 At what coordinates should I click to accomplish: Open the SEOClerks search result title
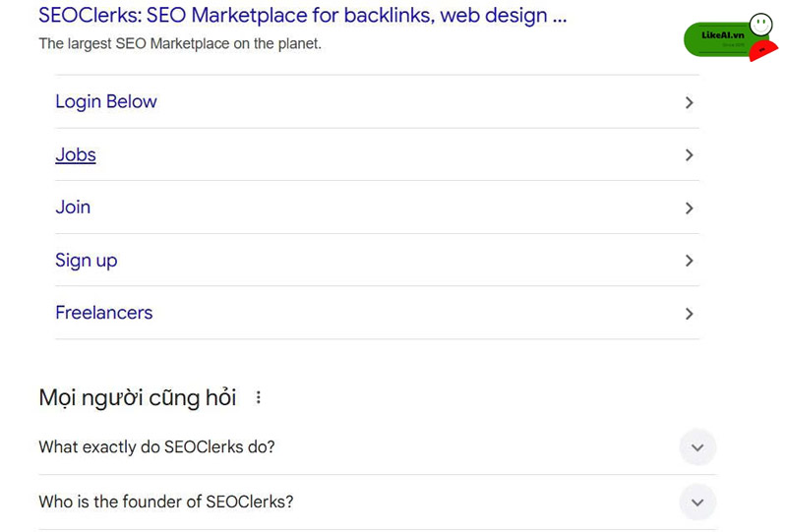(303, 15)
